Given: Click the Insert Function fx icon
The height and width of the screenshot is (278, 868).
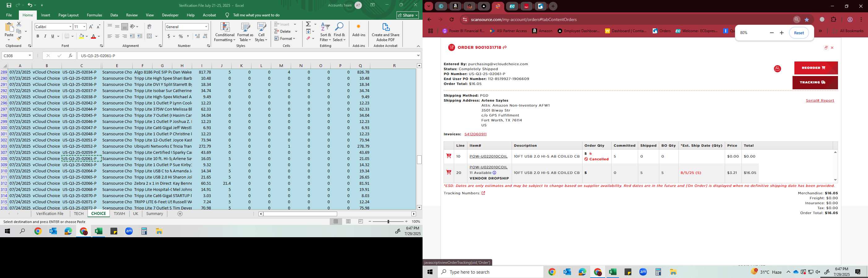Looking at the screenshot, I should click(x=70, y=56).
